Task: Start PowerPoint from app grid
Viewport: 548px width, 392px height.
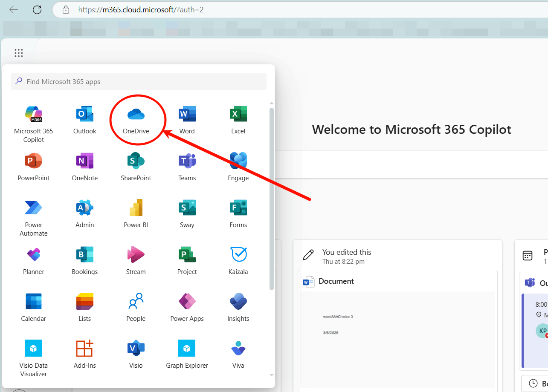Action: 34,166
